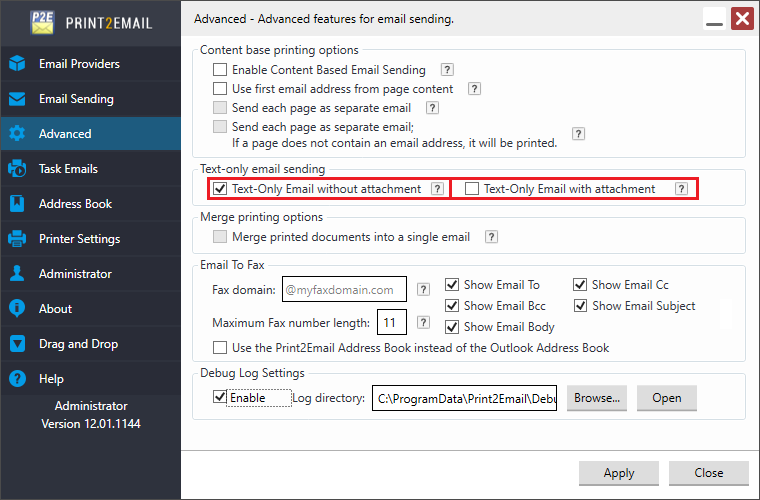Open the Drag and Drop section
Viewport: 760px width, 500px height.
pyautogui.click(x=91, y=344)
